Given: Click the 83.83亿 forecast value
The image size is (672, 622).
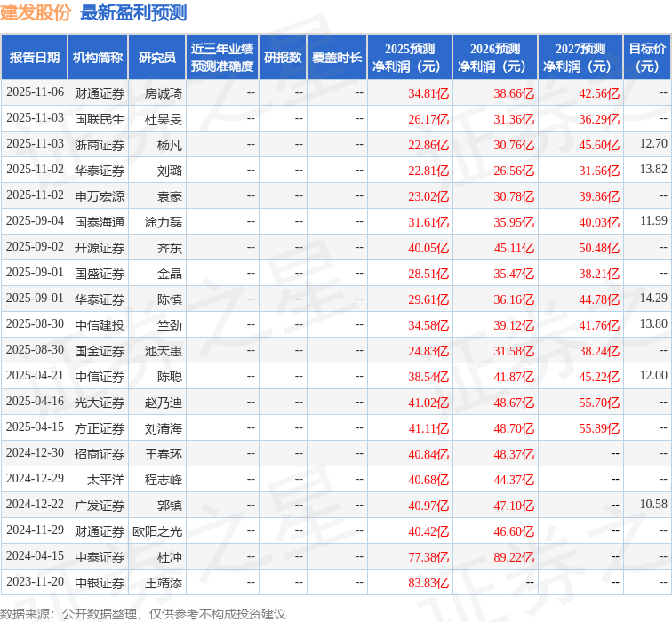Looking at the screenshot, I should [x=428, y=583].
